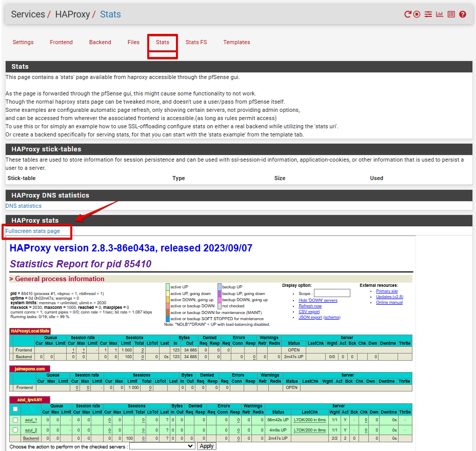476x451 pixels.
Task: Tick the checkbox for server azul_1
Action: pos(15,420)
